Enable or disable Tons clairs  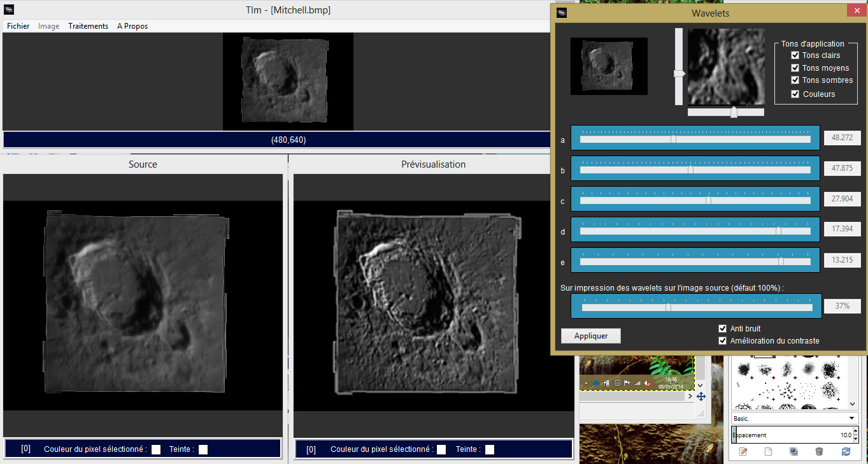coord(795,55)
